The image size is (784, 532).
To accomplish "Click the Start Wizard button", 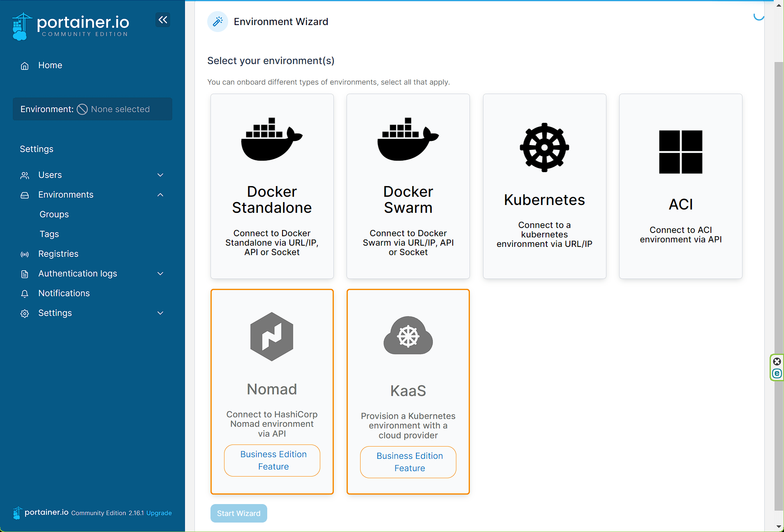I will tap(239, 514).
